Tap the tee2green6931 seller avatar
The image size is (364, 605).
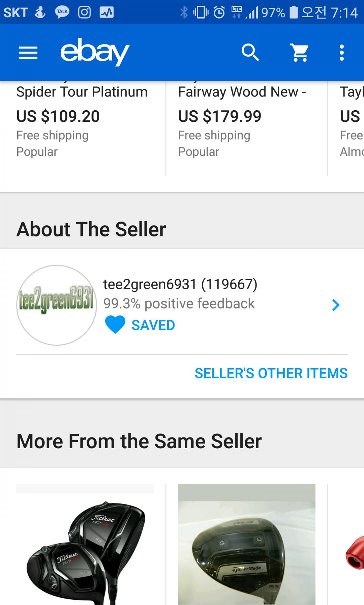pos(57,305)
